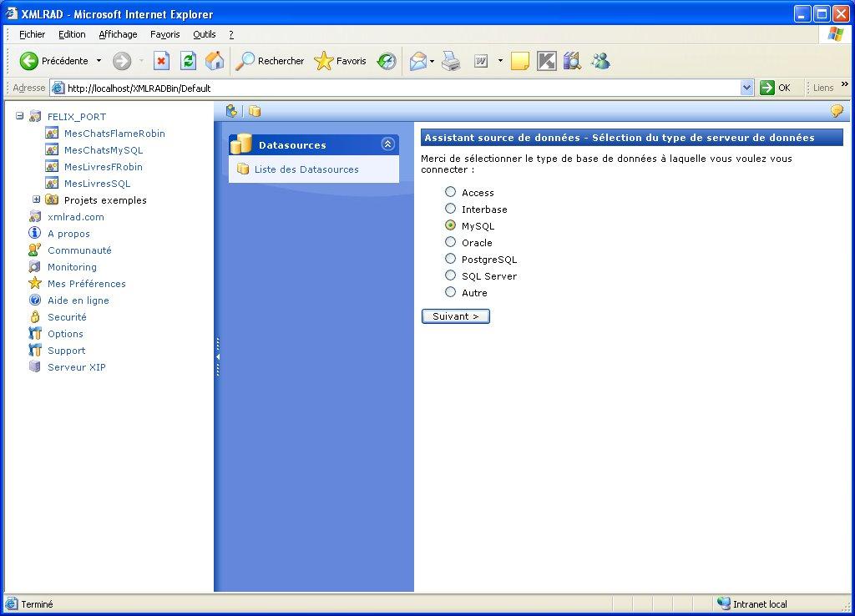This screenshot has width=855, height=616.
Task: Choose PostgreSQL database type
Action: point(451,259)
